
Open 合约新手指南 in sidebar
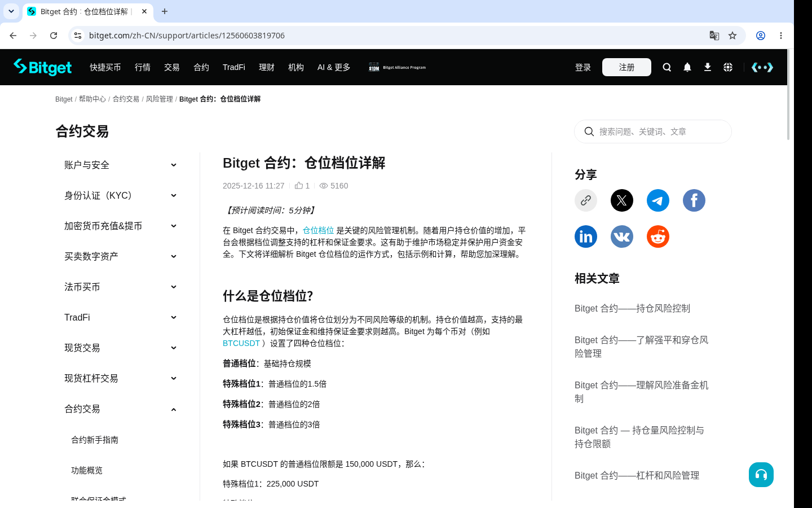(x=95, y=440)
